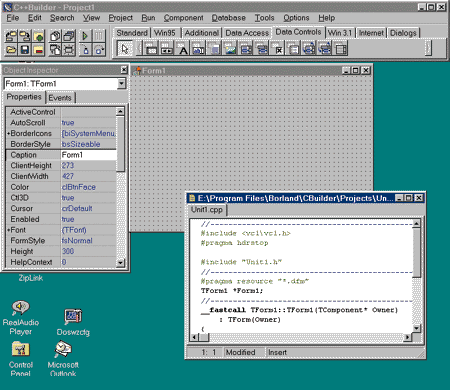
Task: Click the Save file floppy icon
Action: [24, 49]
